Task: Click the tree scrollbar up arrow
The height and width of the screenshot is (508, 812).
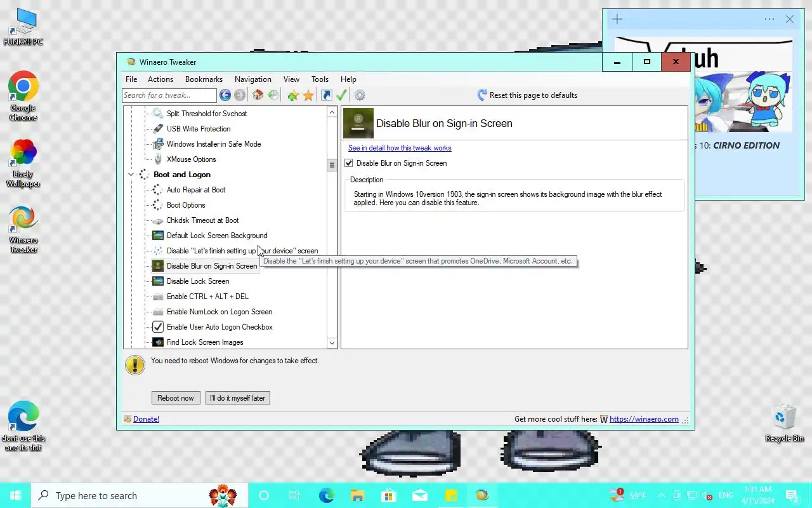Action: pyautogui.click(x=332, y=112)
